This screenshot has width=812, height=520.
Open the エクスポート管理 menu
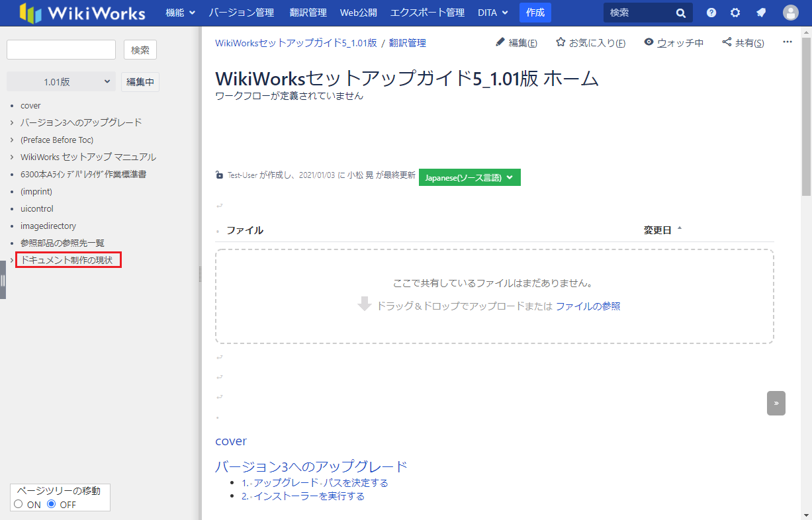coord(427,13)
